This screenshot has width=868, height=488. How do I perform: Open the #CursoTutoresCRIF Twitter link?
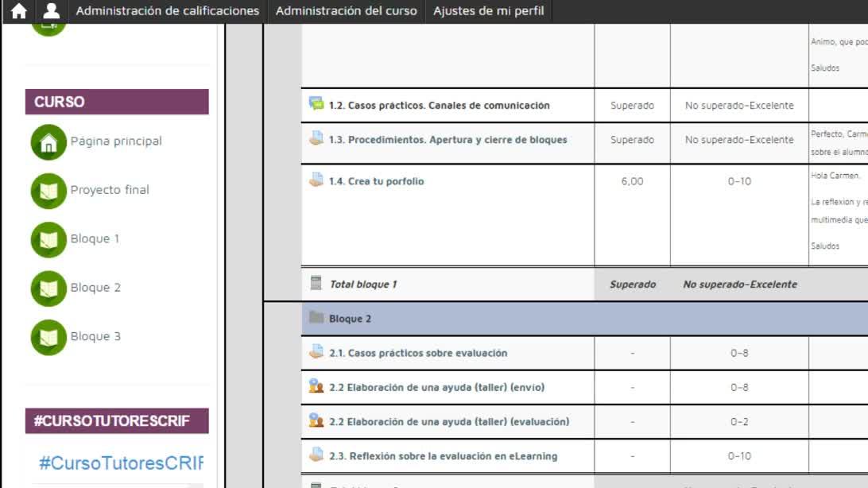click(x=121, y=463)
